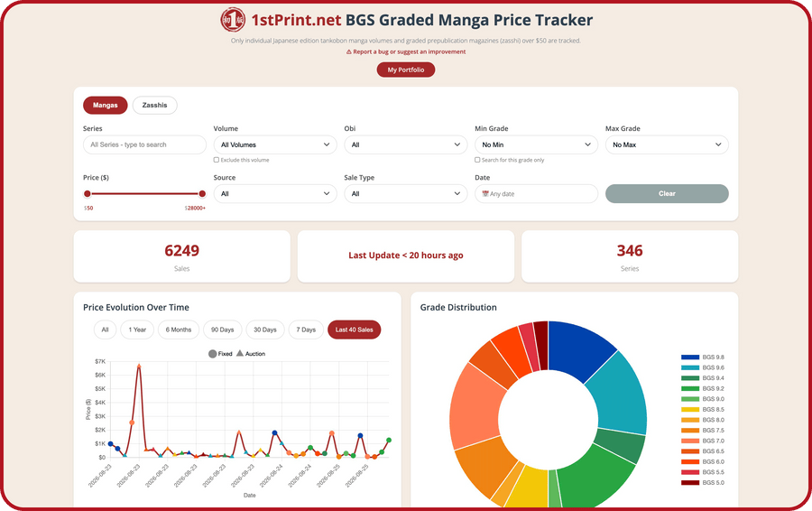Toggle BGS 7.0 legend swatch

690,441
